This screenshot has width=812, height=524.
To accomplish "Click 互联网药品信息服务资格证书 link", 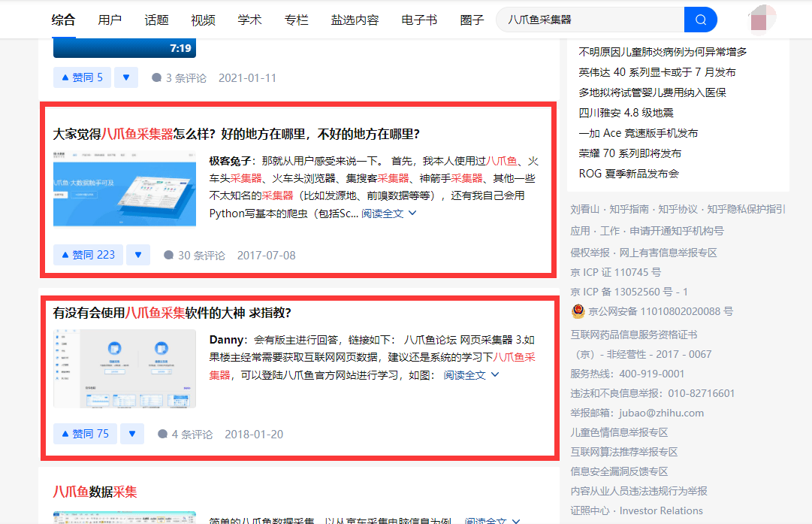I will (x=634, y=335).
